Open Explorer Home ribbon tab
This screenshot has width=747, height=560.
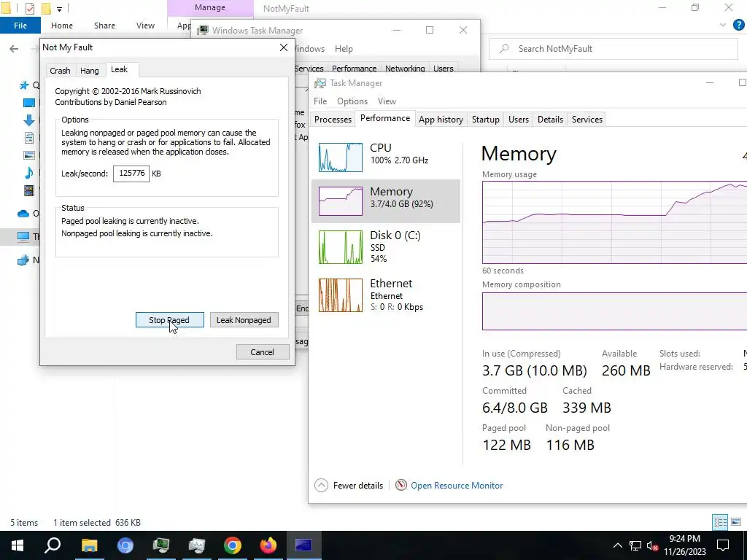[62, 26]
